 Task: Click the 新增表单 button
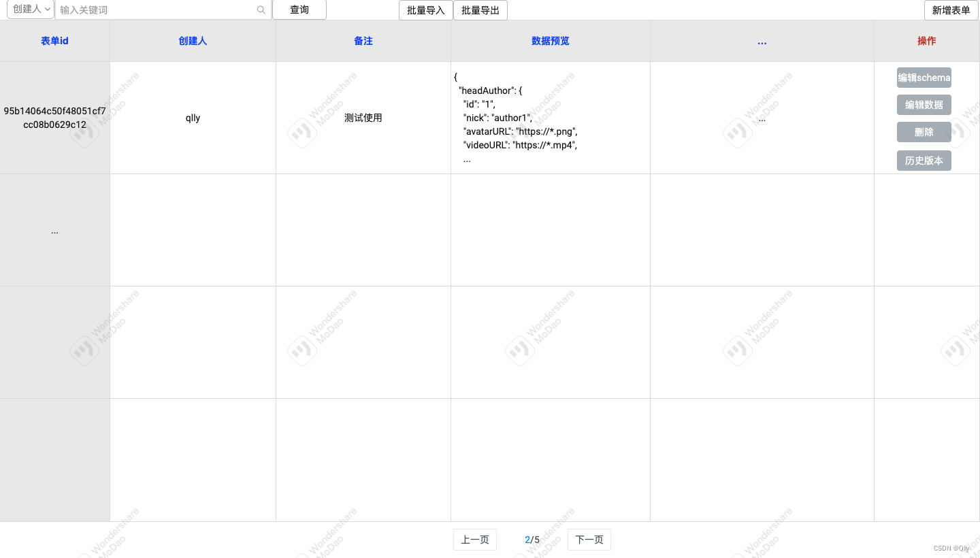[x=951, y=10]
